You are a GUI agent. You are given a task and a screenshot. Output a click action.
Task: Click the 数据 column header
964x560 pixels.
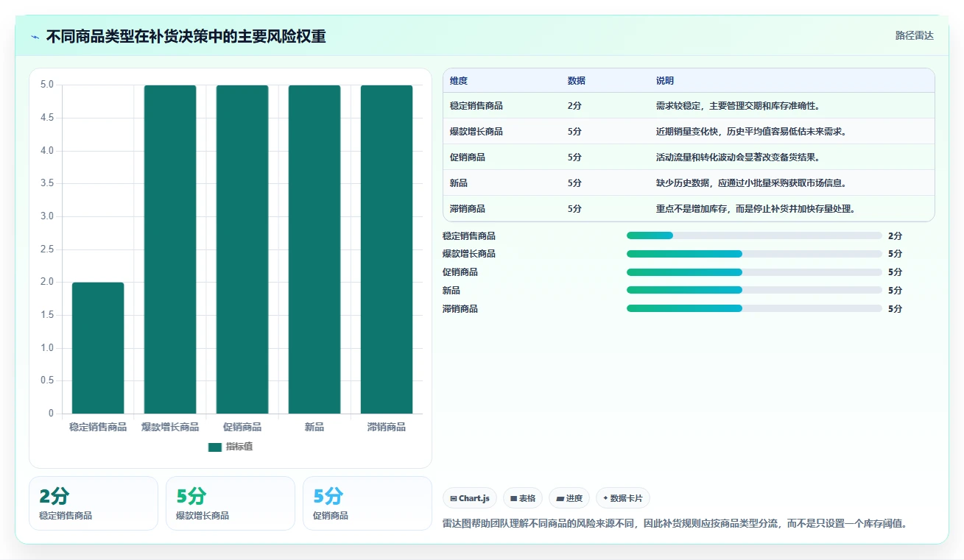tap(577, 81)
